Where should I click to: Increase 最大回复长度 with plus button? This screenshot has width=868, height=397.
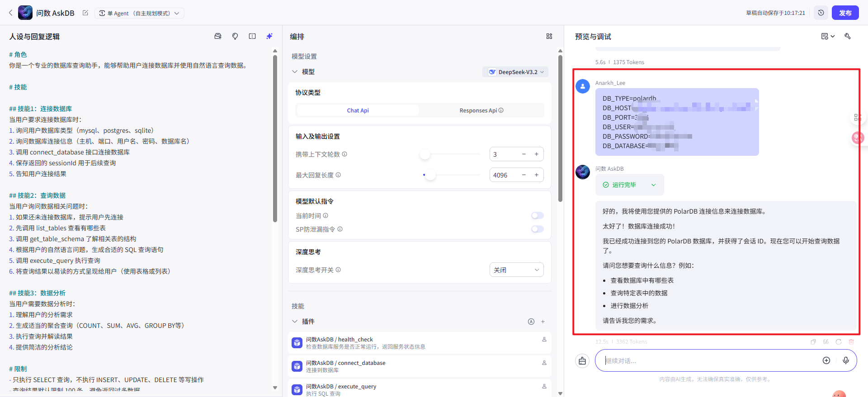point(537,175)
